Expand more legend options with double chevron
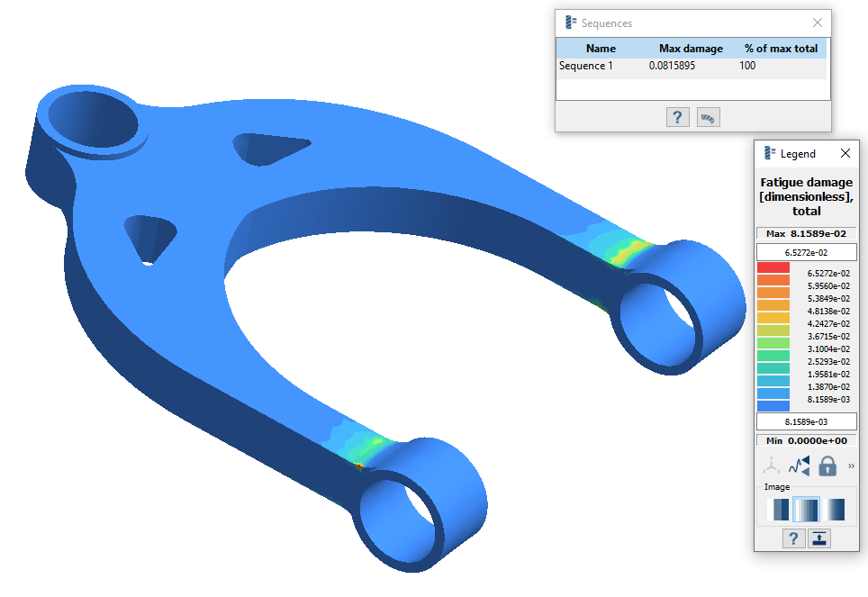Image resolution: width=868 pixels, height=597 pixels. [x=851, y=466]
